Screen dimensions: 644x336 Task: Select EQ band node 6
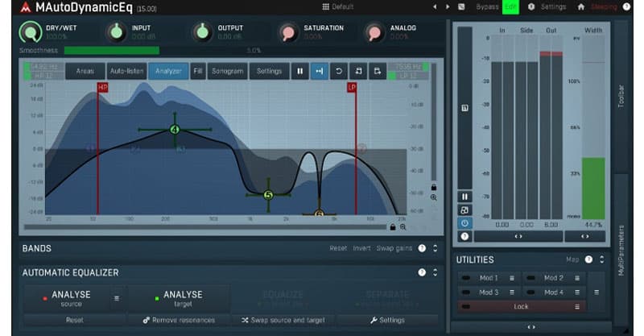319,214
